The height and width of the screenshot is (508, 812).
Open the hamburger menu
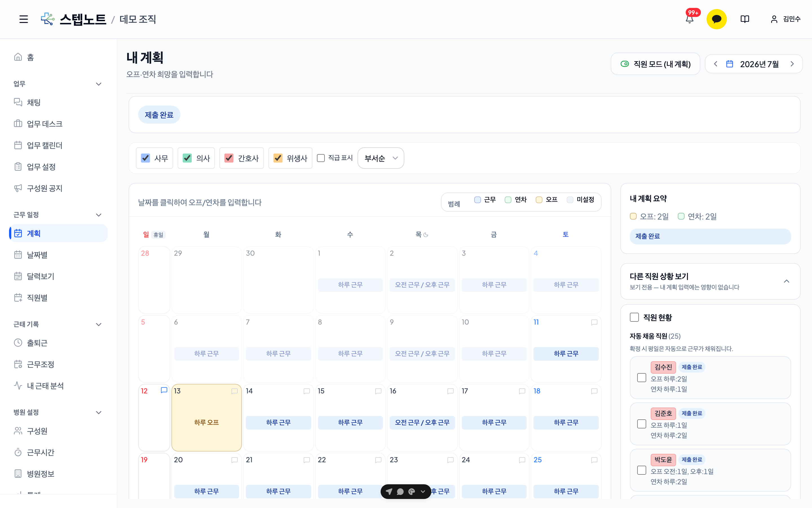coord(23,19)
